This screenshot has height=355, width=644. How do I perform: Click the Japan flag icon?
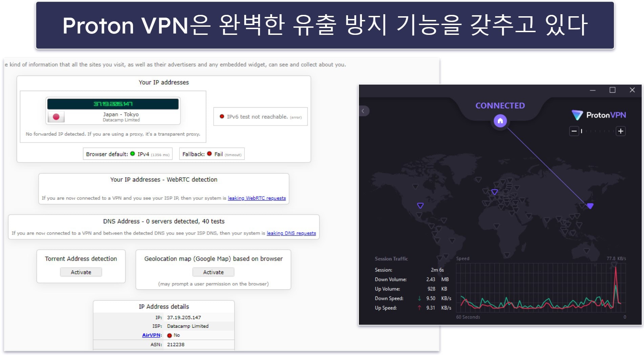56,117
